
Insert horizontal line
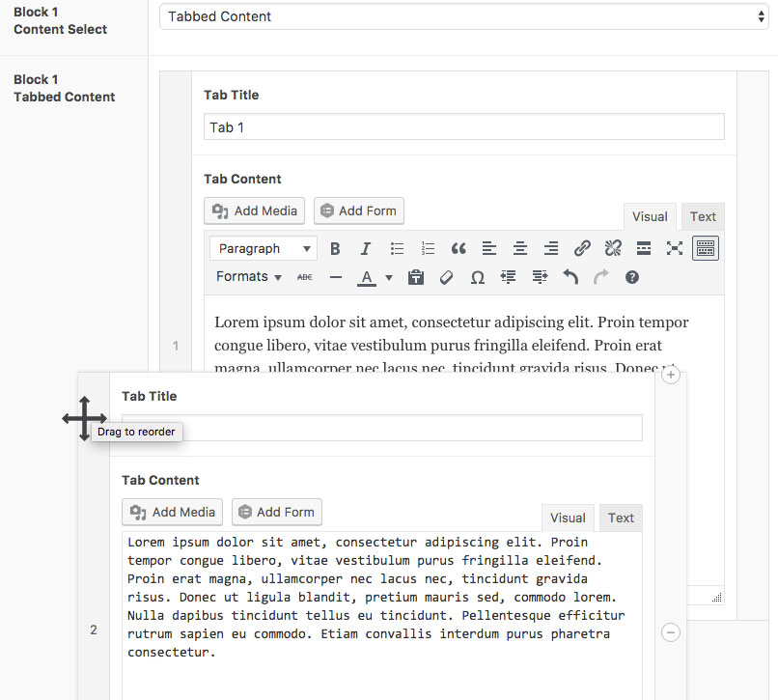(336, 277)
